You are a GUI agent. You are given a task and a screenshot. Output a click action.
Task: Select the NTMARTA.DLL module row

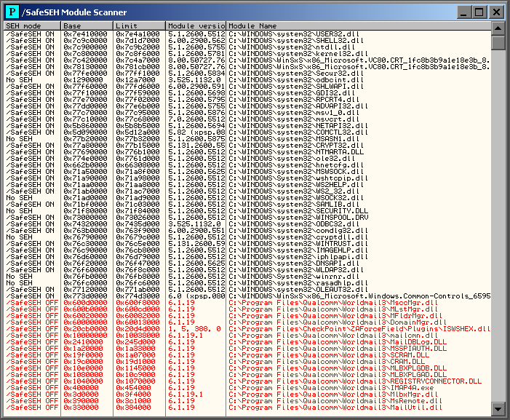pyautogui.click(x=247, y=151)
